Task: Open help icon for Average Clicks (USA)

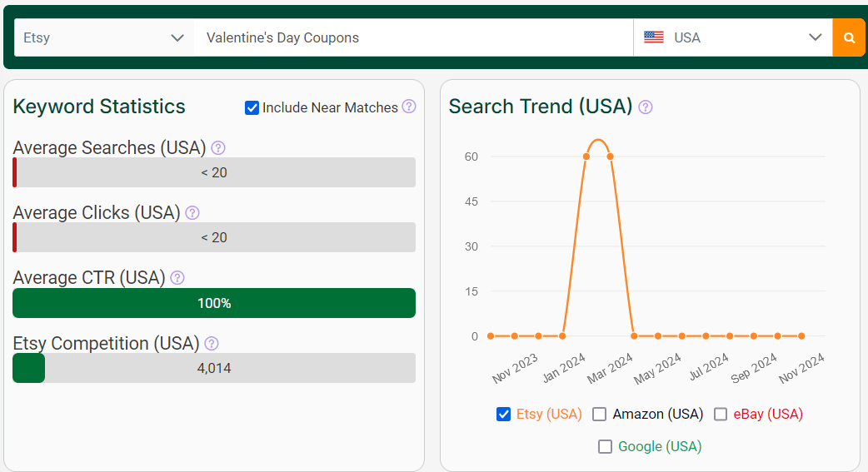Action: click(x=192, y=212)
